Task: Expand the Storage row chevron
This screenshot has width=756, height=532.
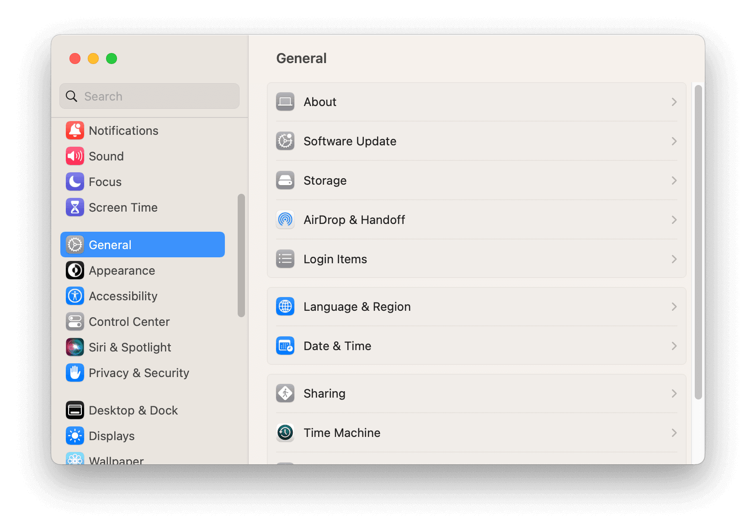Action: coord(674,181)
